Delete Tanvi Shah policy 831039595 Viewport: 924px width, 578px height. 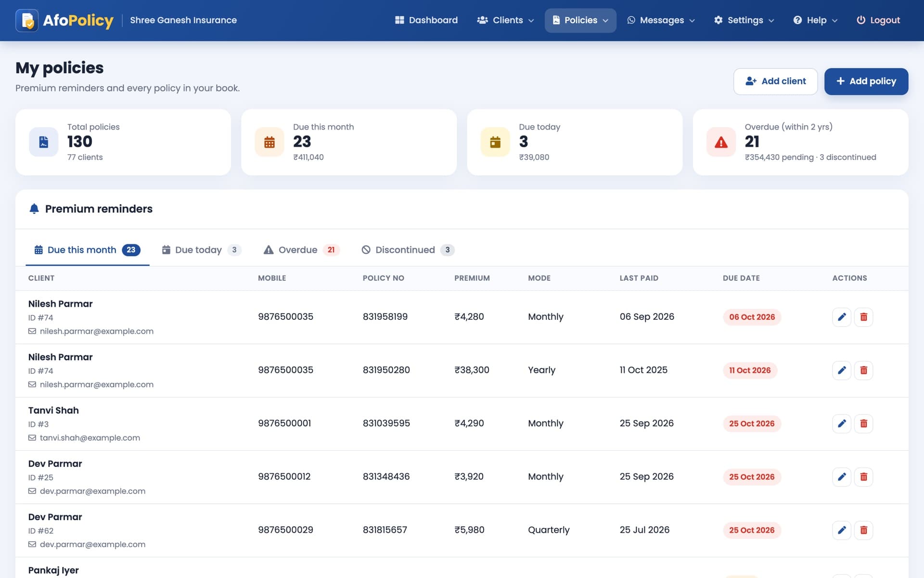(x=864, y=423)
